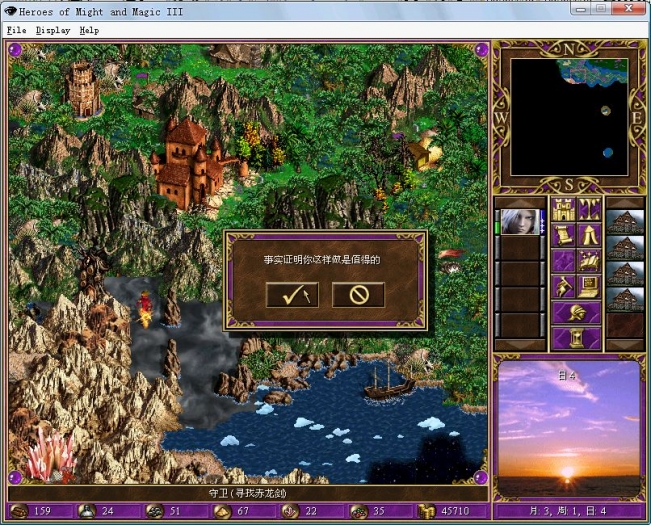Put hero to sleep with tent icon

tap(589, 235)
